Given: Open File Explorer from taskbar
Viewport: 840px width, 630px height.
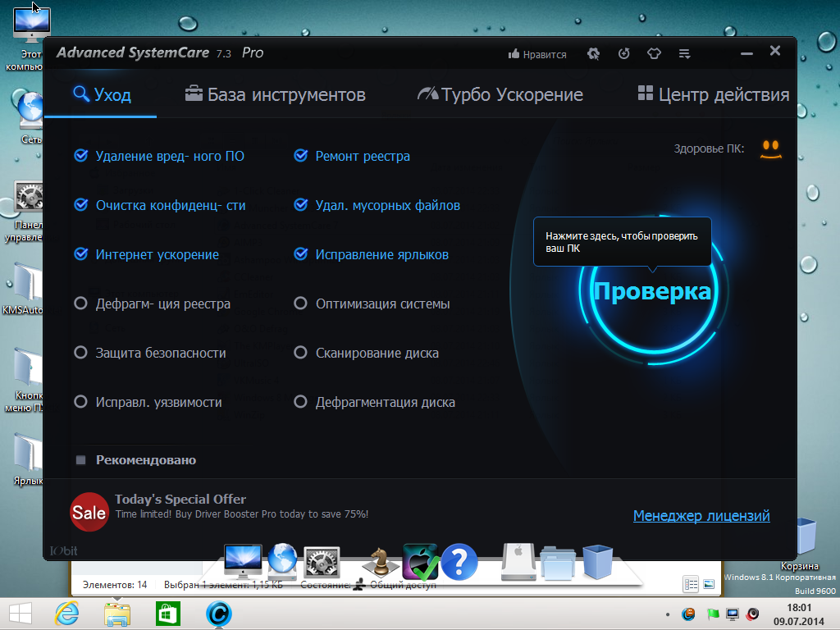Looking at the screenshot, I should (117, 614).
